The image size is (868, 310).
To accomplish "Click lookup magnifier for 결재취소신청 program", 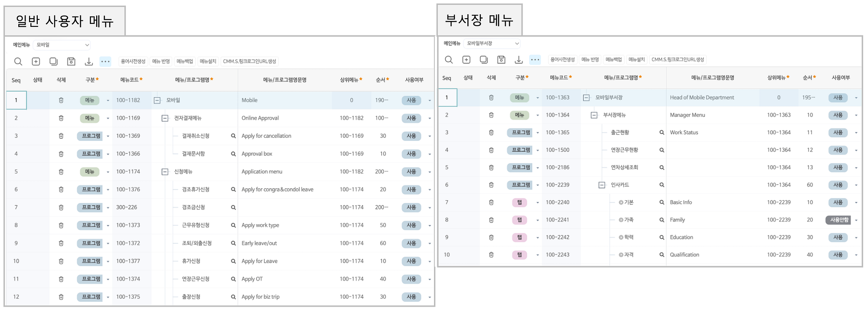I will point(233,136).
